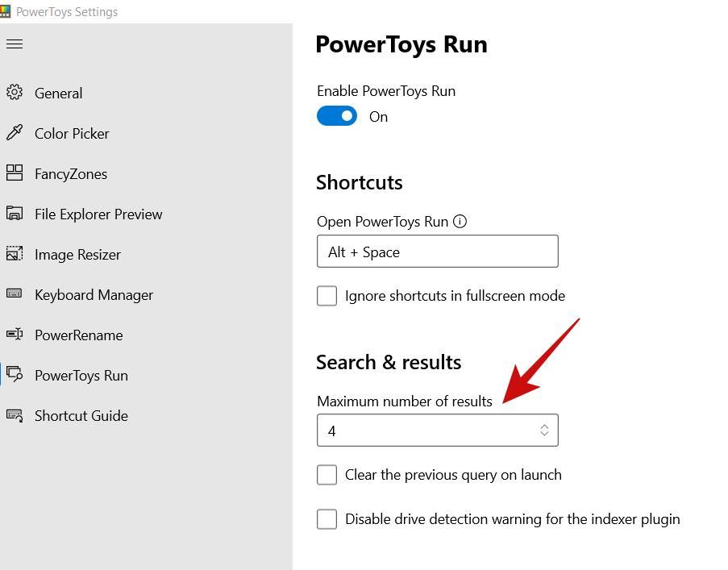This screenshot has height=570, width=728.
Task: Enable Clear the previous query on launch
Action: tap(327, 475)
